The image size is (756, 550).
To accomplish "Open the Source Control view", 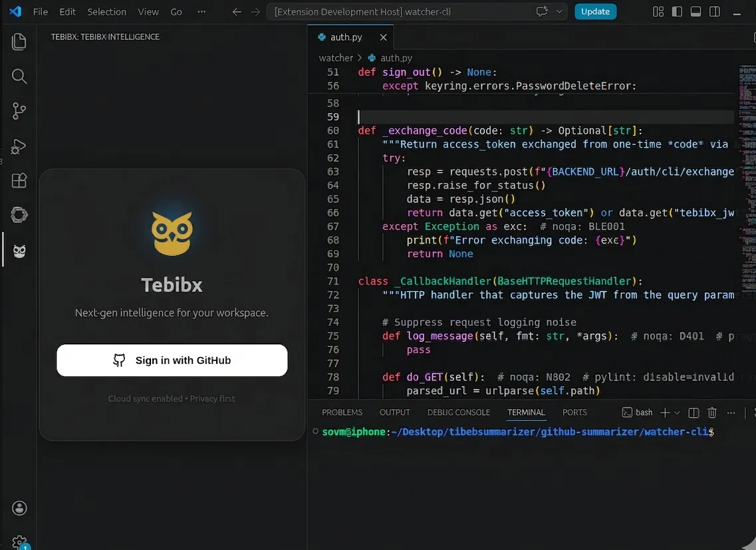I will 19,111.
